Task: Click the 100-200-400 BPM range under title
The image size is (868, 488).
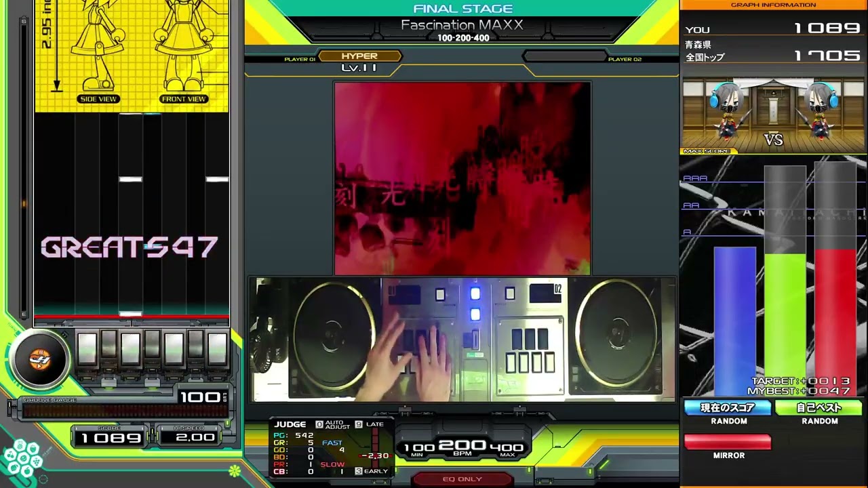Action: pos(463,38)
